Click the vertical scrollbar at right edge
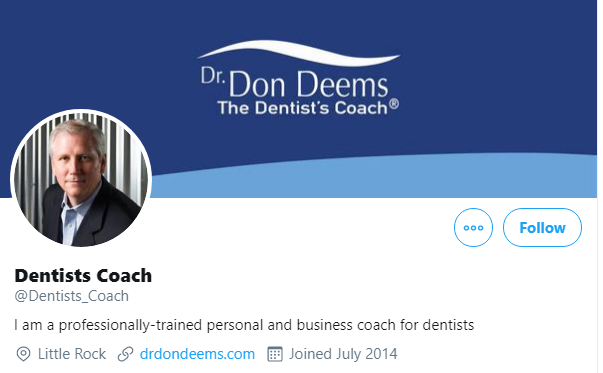Screen dimensions: 603x373 (x=600, y=186)
